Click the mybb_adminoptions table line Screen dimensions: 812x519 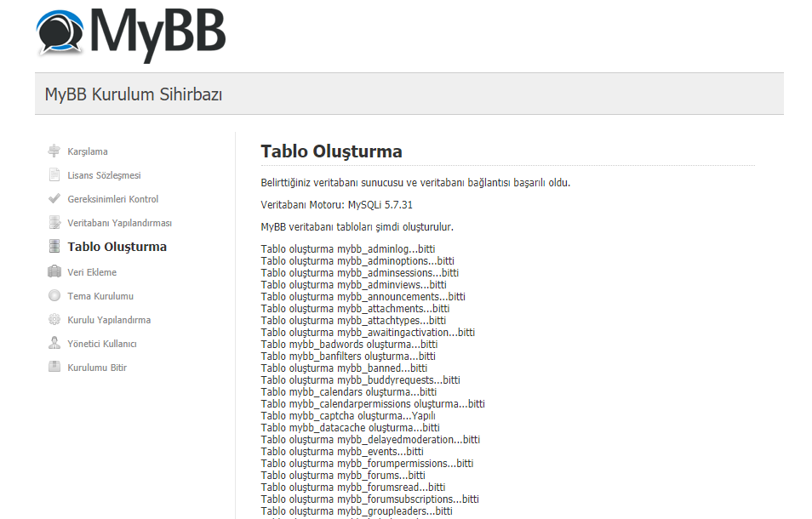(x=357, y=261)
